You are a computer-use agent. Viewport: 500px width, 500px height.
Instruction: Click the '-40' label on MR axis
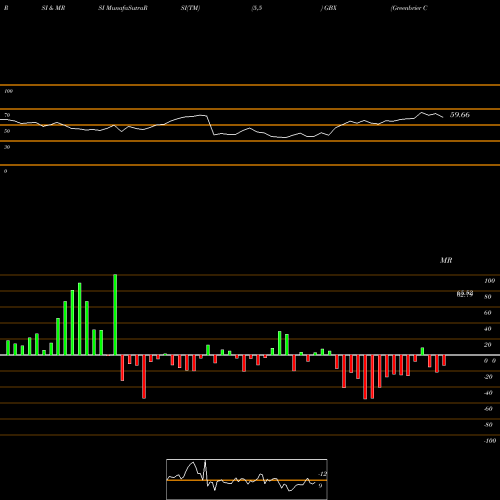tap(488, 393)
